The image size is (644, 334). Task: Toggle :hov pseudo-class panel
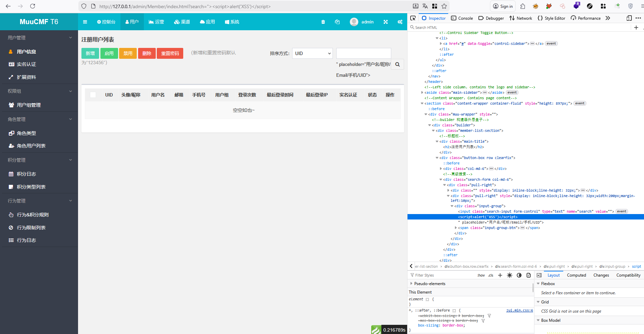pyautogui.click(x=481, y=275)
